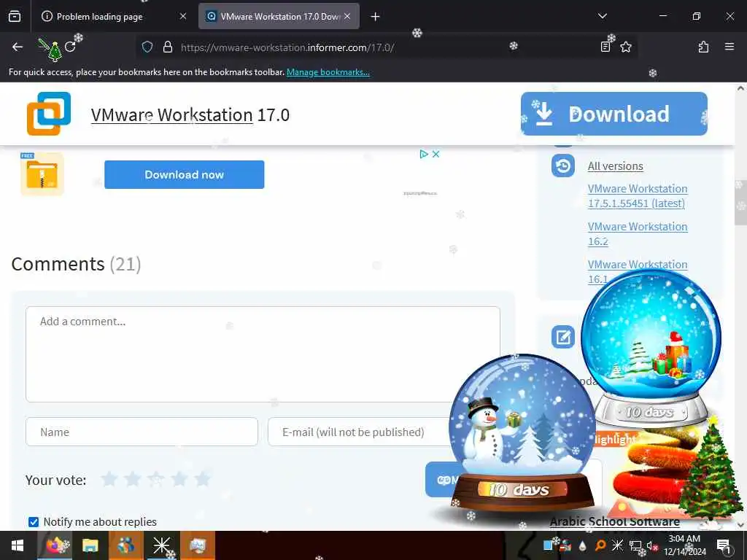The width and height of the screenshot is (747, 560).
Task: Open the snowflake app in taskbar
Action: [161, 545]
